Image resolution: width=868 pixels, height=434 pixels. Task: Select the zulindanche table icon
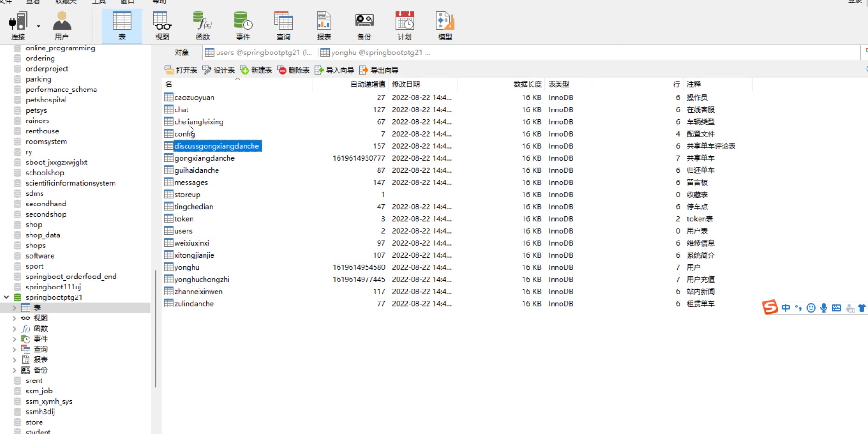click(x=169, y=303)
